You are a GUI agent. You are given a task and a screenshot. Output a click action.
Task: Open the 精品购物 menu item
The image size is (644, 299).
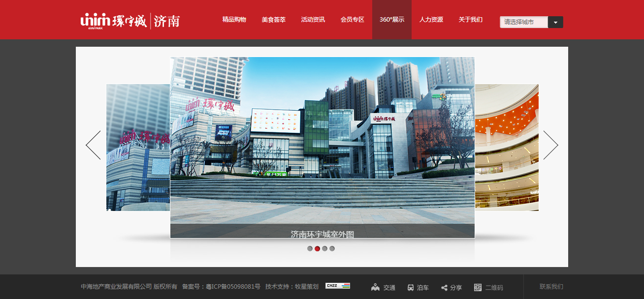(x=234, y=20)
